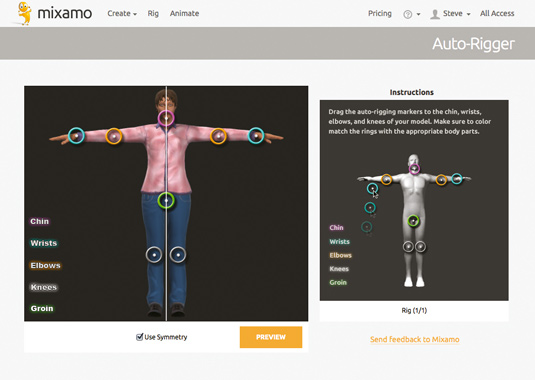Open the Animate menu item
The width and height of the screenshot is (535, 380).
coord(185,14)
